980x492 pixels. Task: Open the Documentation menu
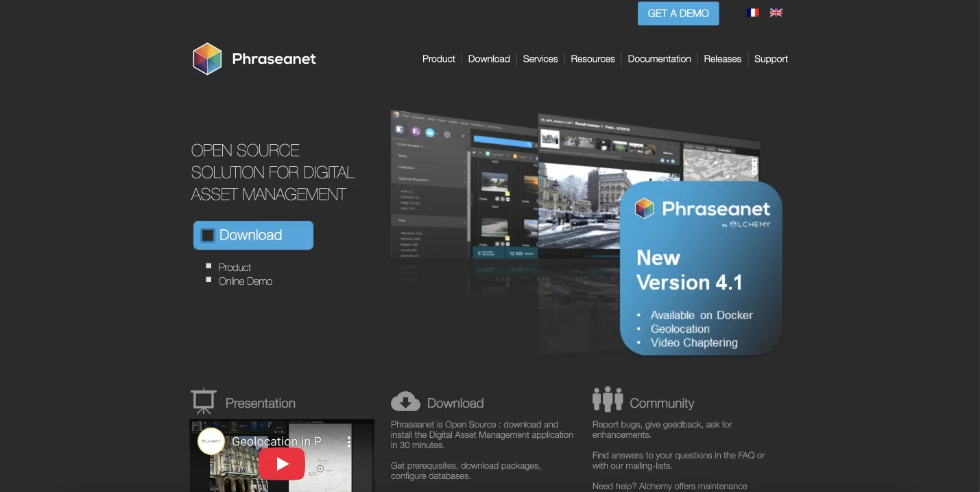click(659, 59)
